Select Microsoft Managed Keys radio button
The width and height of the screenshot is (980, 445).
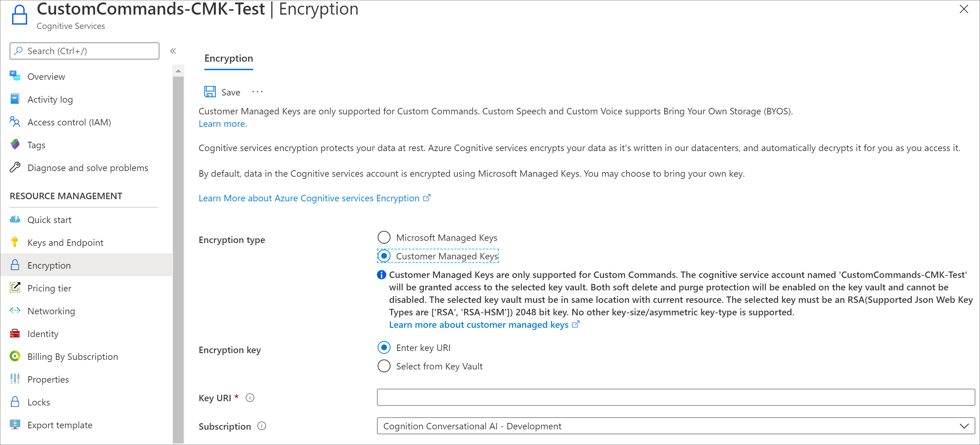coord(384,238)
